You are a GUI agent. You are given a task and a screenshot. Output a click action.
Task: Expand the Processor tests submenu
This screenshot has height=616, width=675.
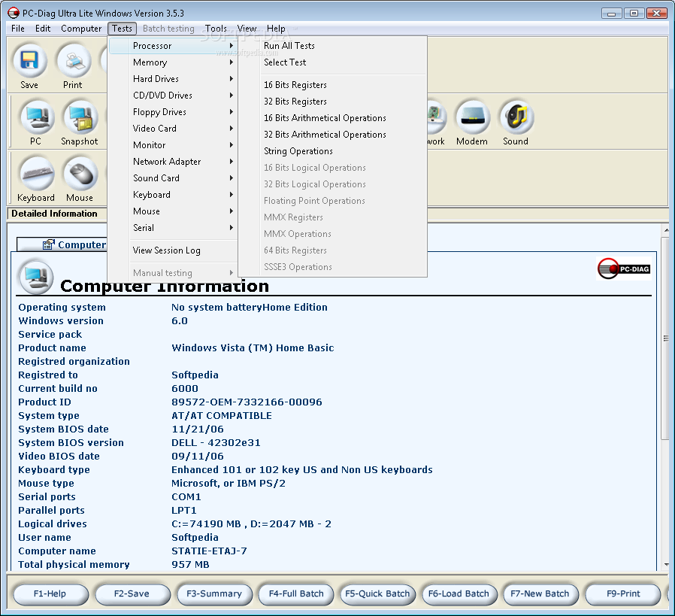(x=173, y=46)
